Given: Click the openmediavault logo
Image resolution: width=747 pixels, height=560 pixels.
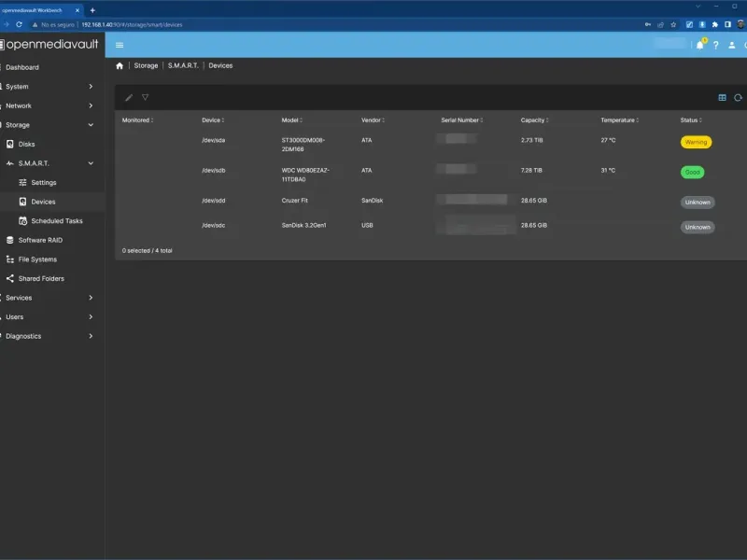Looking at the screenshot, I should click(x=49, y=44).
